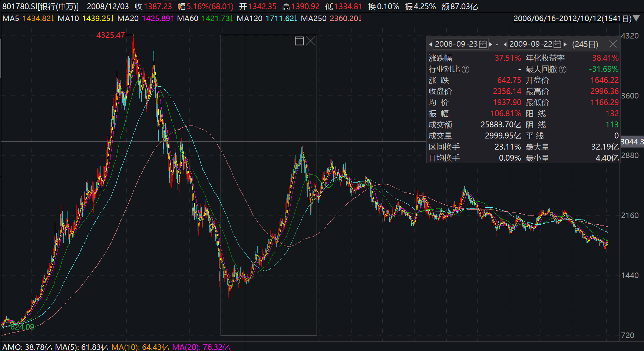Screen dimensions: 644x351
Task: Step end date 2009-09-22 back one day
Action: pos(505,44)
